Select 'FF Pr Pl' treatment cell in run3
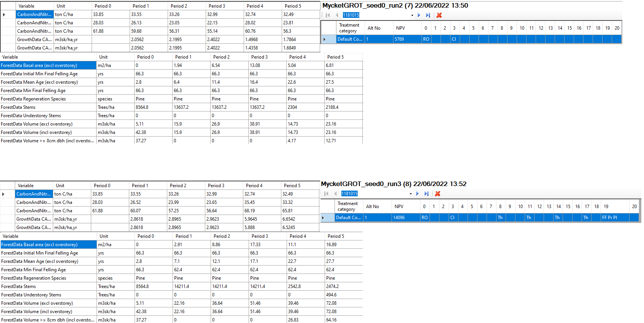This screenshot has width=644, height=323. (610, 218)
